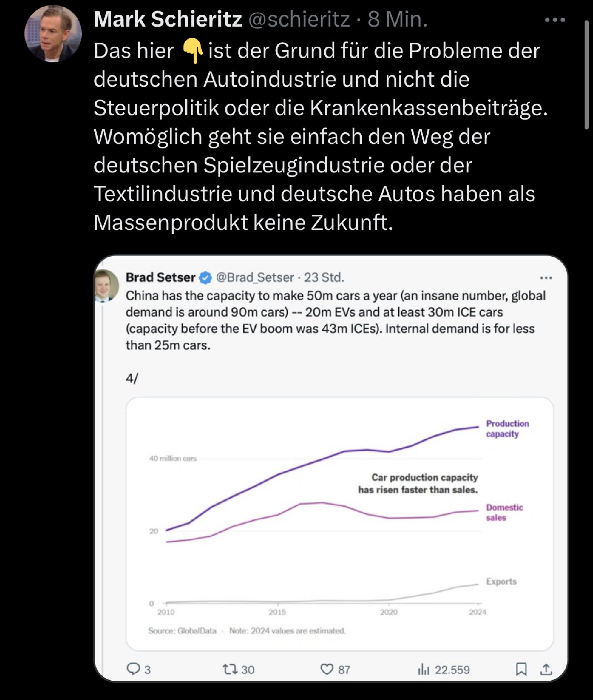The height and width of the screenshot is (700, 593).
Task: Open the quoted tweet via 23 Std. timestamp
Action: pos(324,278)
